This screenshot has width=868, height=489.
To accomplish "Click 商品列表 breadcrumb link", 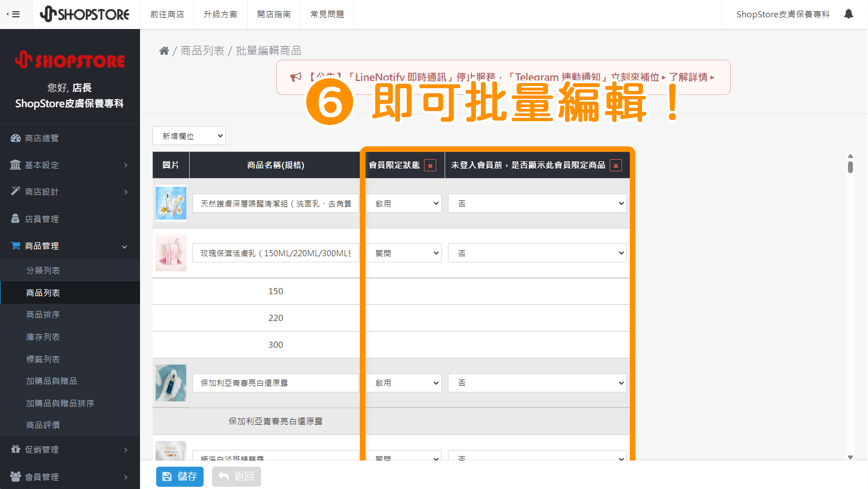I will point(202,51).
